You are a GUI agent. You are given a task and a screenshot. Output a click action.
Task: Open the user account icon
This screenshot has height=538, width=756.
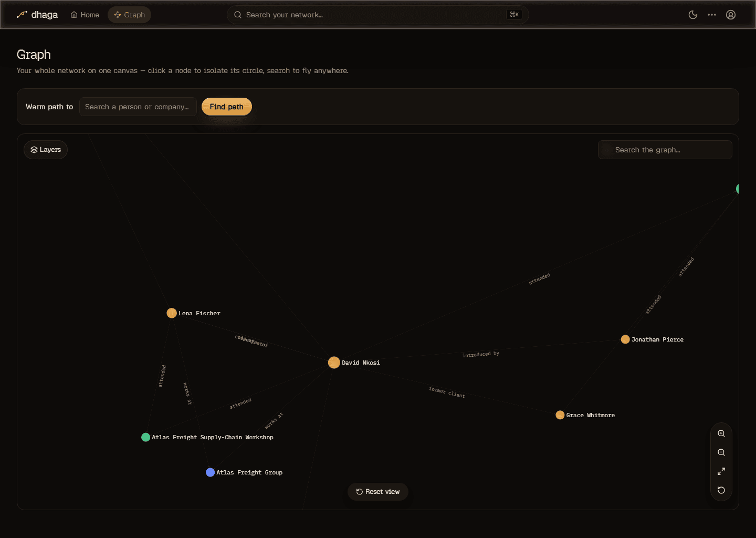coord(731,15)
